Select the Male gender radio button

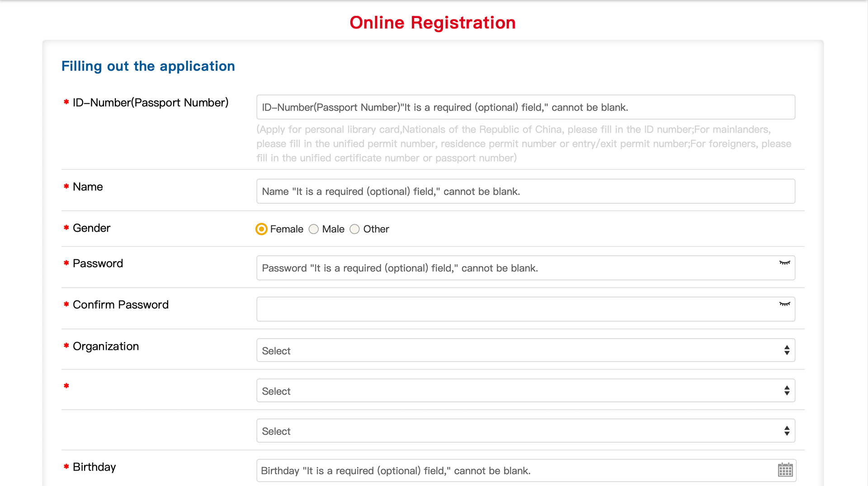(x=314, y=229)
